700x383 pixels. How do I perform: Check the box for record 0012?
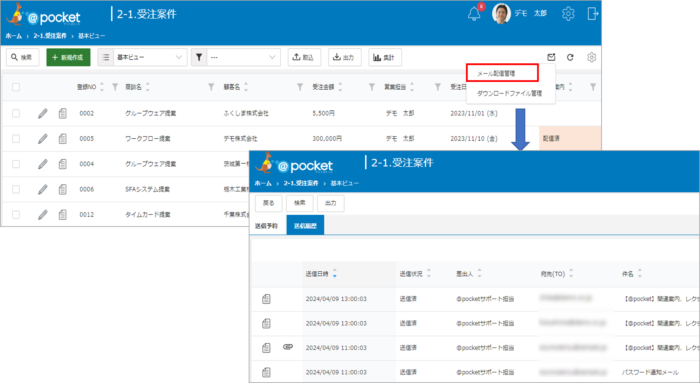[16, 215]
